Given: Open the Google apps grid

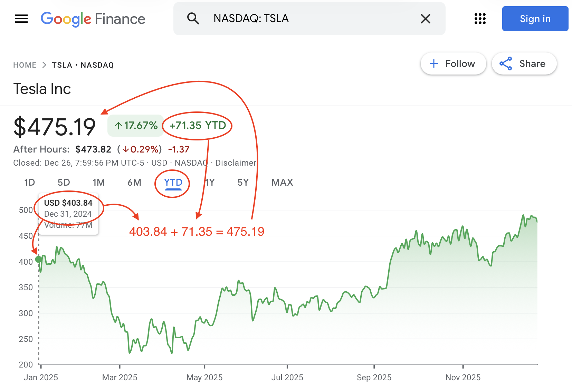Looking at the screenshot, I should (x=480, y=19).
